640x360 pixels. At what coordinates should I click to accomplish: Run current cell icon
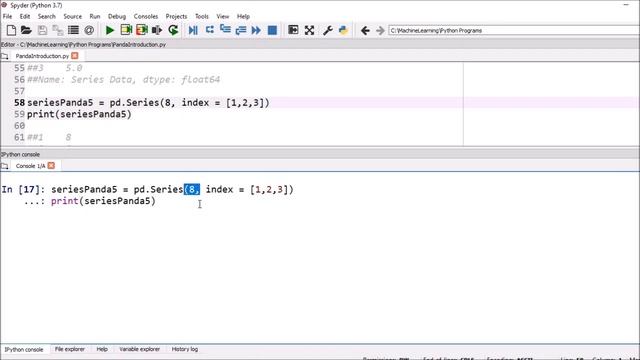pos(126,30)
